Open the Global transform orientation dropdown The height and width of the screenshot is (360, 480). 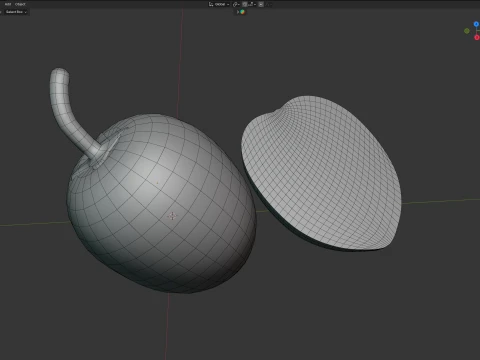[x=219, y=4]
